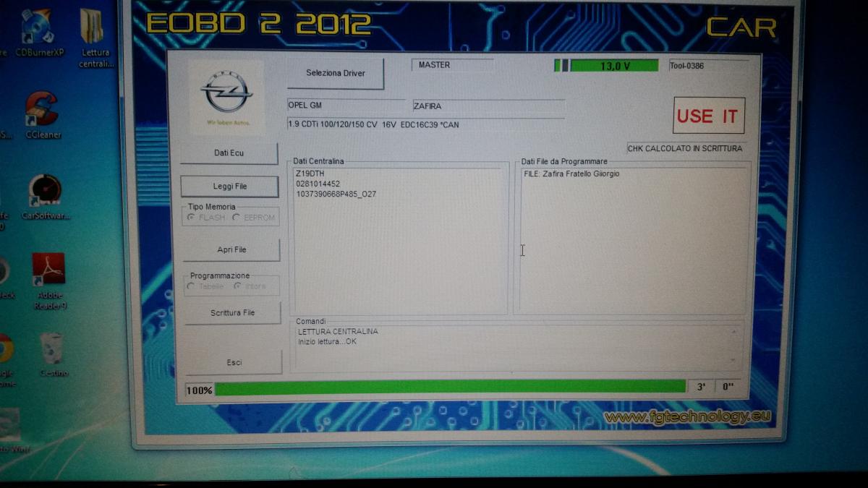Click the red USE IT button
This screenshot has height=488, width=868.
pyautogui.click(x=708, y=116)
